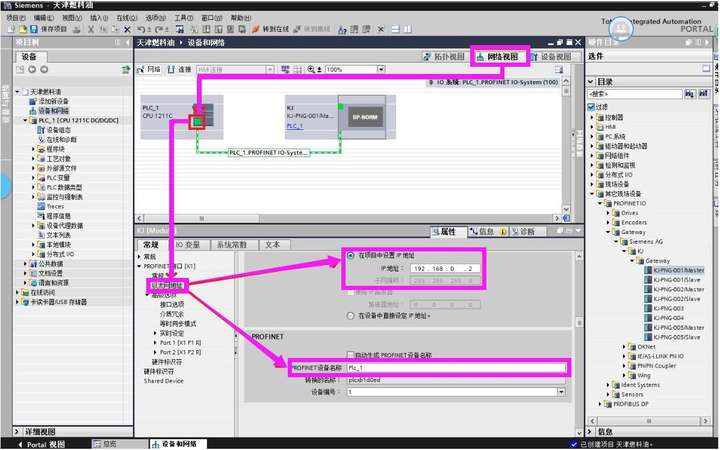Image resolution: width=720 pixels, height=450 pixels.
Task: Click the IP address field 192.168.0.2
Action: (445, 269)
